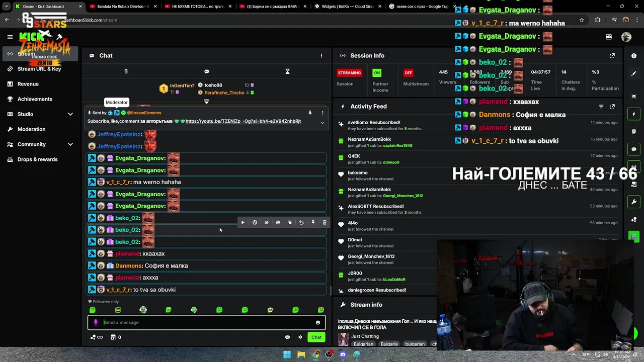Open the pinned message three-dot options
The width and height of the screenshot is (644, 362).
(x=323, y=113)
